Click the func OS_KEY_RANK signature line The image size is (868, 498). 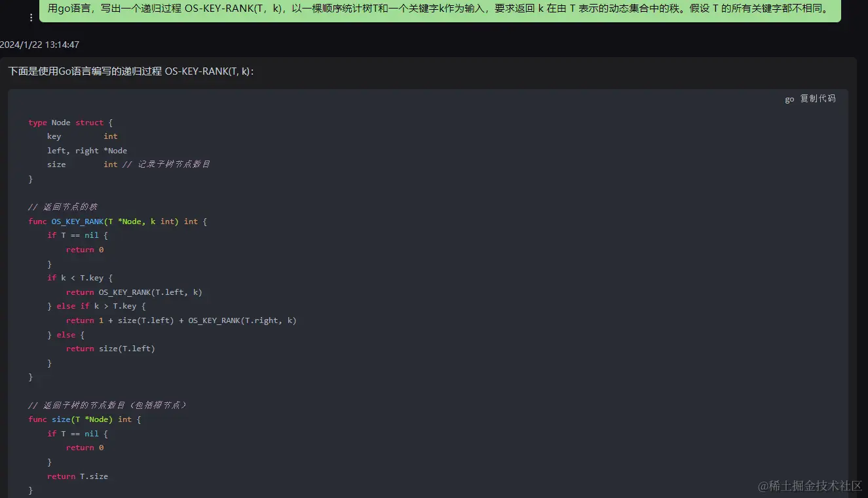(118, 221)
